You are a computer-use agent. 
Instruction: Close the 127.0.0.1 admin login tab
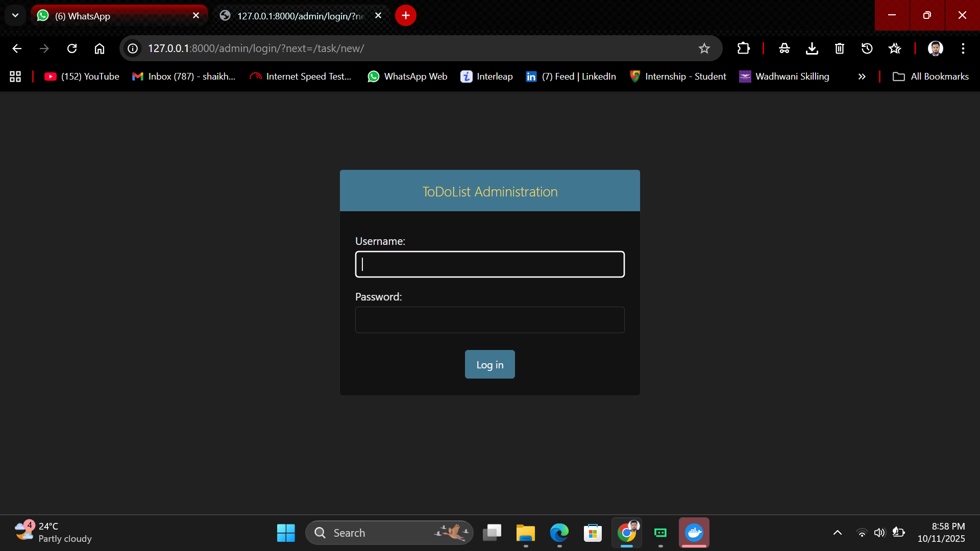coord(378,16)
